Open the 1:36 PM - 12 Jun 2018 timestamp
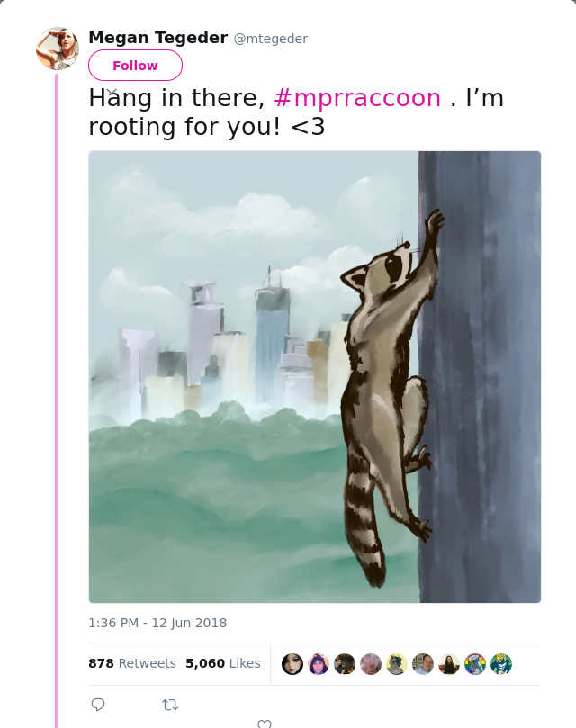This screenshot has width=576, height=728. (157, 623)
